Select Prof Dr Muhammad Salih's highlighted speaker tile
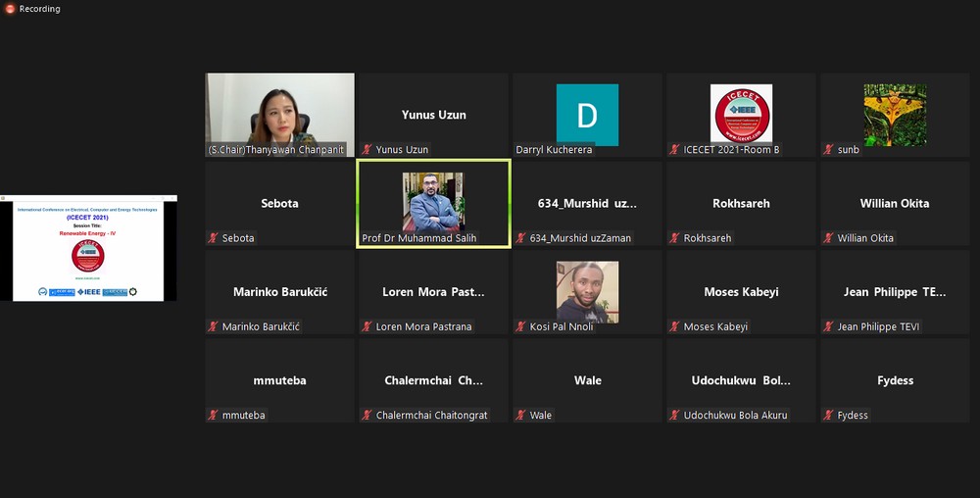The height and width of the screenshot is (498, 980). pyautogui.click(x=433, y=203)
